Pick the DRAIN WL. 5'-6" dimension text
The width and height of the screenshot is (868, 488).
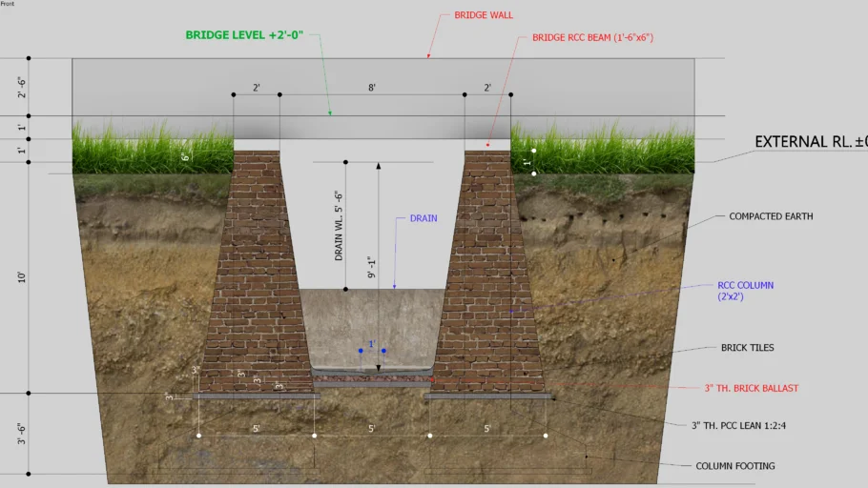click(x=339, y=225)
